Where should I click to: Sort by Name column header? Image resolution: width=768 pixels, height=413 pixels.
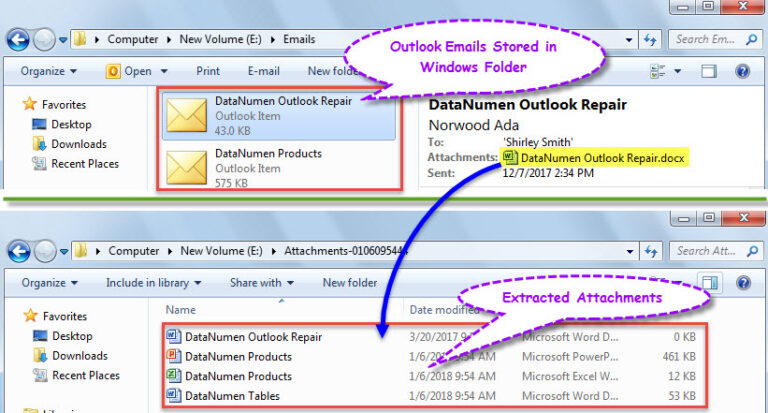(x=181, y=310)
